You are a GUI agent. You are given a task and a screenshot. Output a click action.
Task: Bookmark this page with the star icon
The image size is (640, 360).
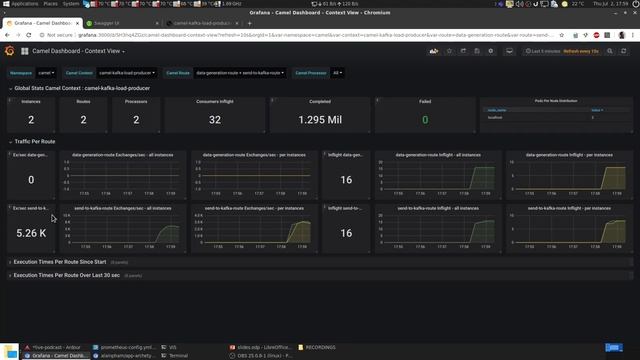(x=562, y=36)
